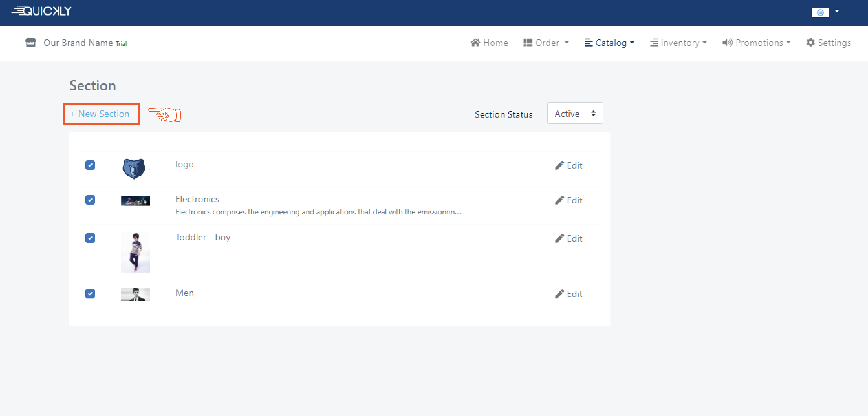Toggle the Men section checkbox
Image resolution: width=868 pixels, height=416 pixels.
(90, 294)
